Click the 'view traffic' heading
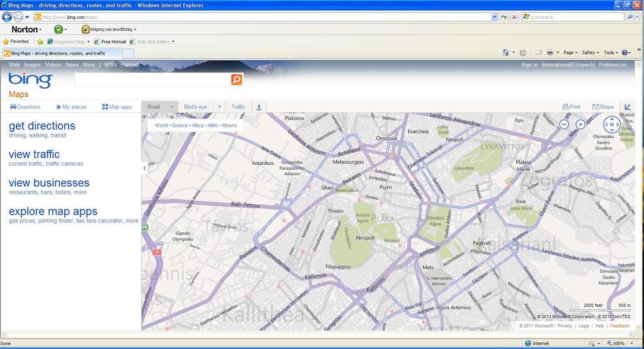Viewport: 644px width, 349px height. (x=34, y=154)
